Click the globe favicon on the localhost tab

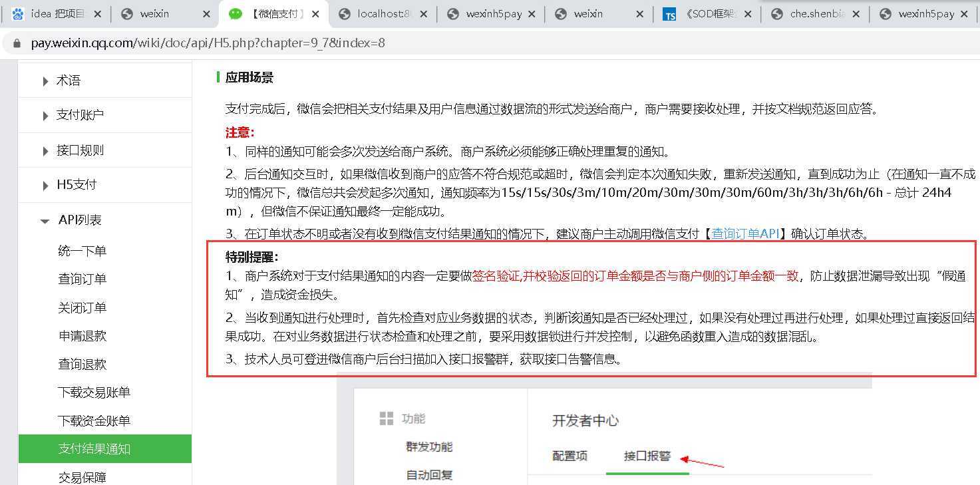pyautogui.click(x=344, y=14)
